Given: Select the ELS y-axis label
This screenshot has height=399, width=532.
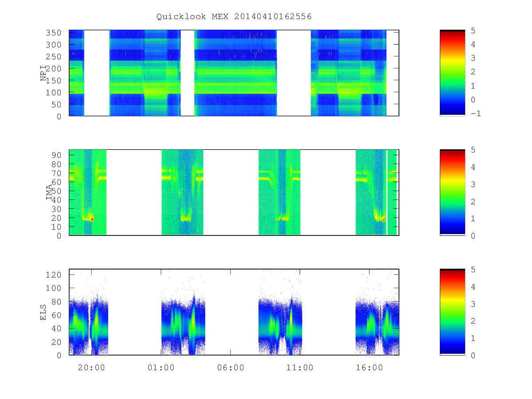Looking at the screenshot, I should coord(43,313).
